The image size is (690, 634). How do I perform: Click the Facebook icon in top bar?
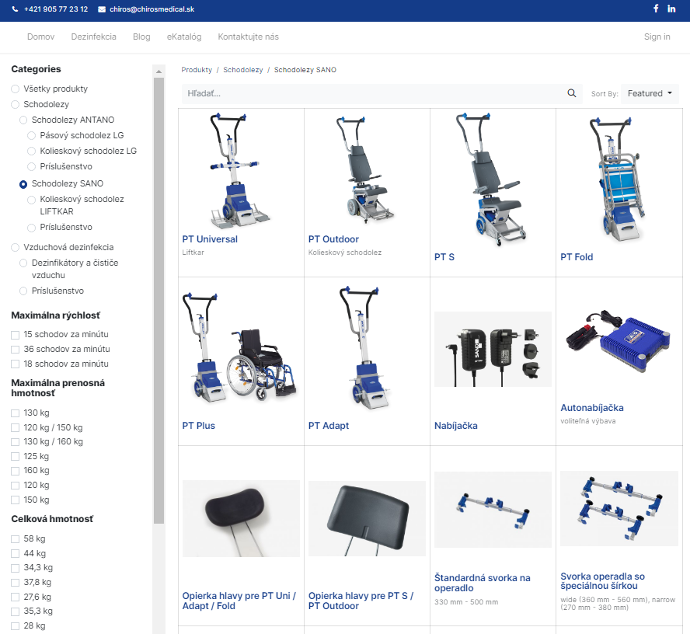656,8
